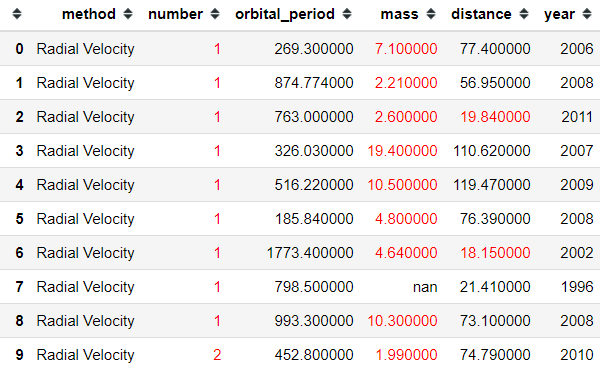Click row index 9
The image size is (611, 369).
(19, 355)
